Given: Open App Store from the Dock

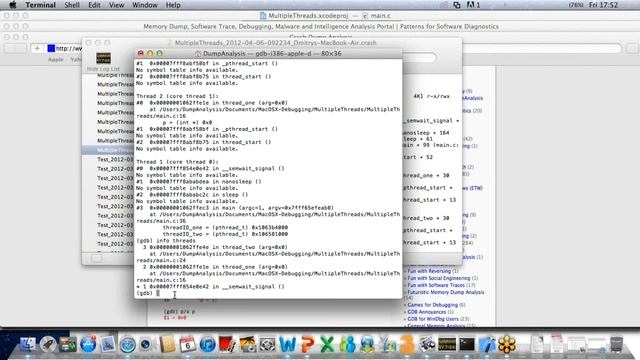Looking at the screenshot, I should [88, 344].
